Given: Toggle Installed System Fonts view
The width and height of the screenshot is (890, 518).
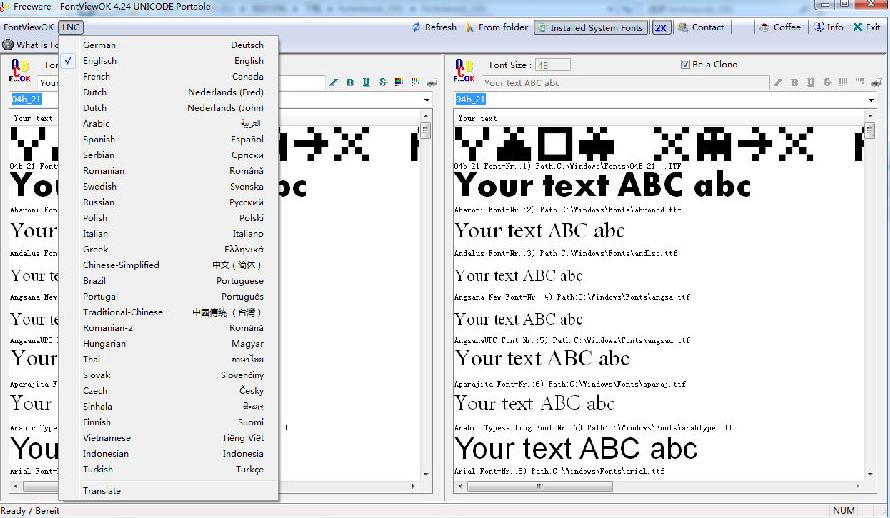Looking at the screenshot, I should 591,28.
